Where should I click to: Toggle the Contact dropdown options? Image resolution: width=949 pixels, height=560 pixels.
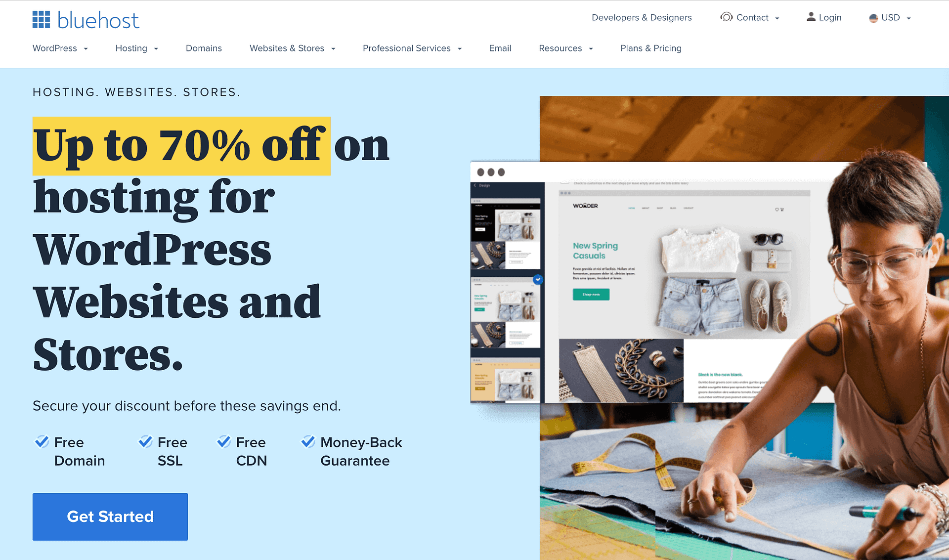[x=751, y=18]
